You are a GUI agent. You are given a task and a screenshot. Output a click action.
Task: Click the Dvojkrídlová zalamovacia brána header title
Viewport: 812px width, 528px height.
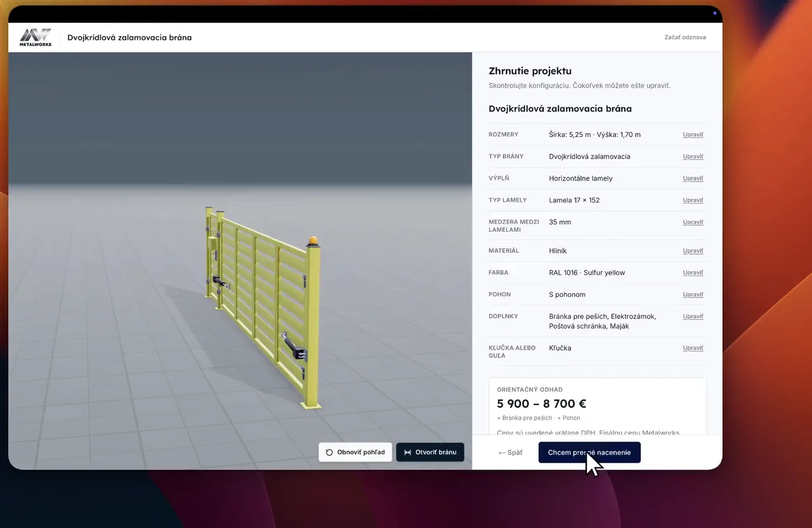coord(129,37)
